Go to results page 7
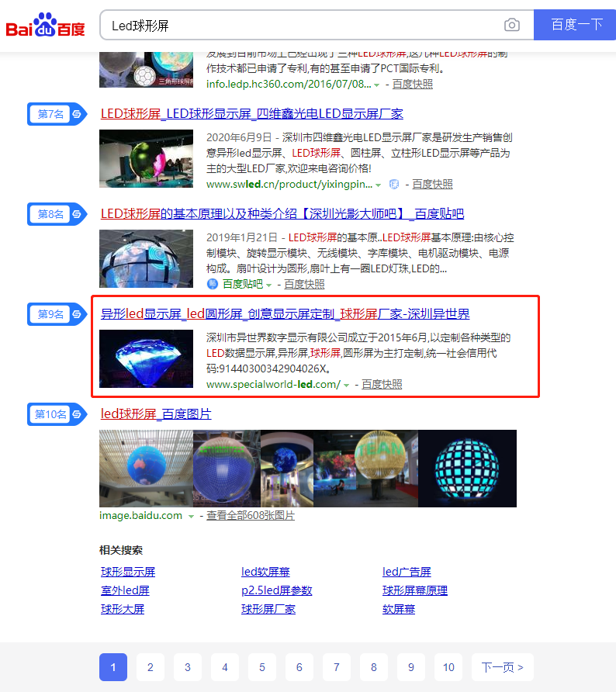 pos(337,667)
